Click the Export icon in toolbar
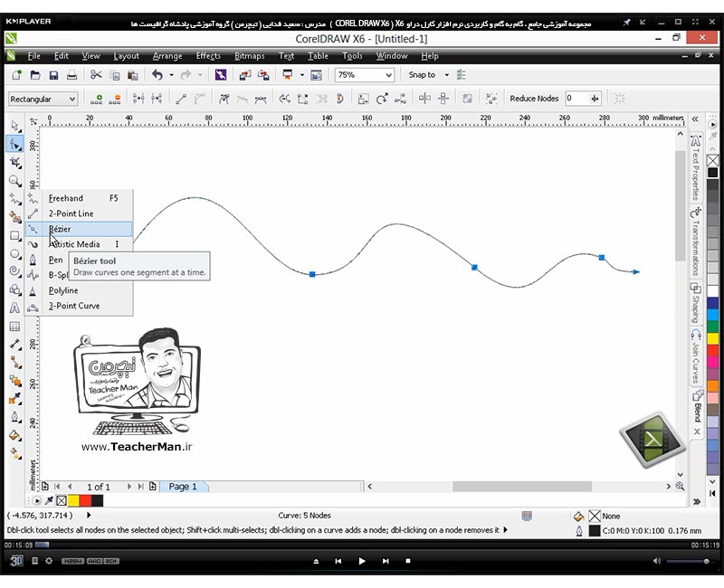The height and width of the screenshot is (588, 724). 263,75
